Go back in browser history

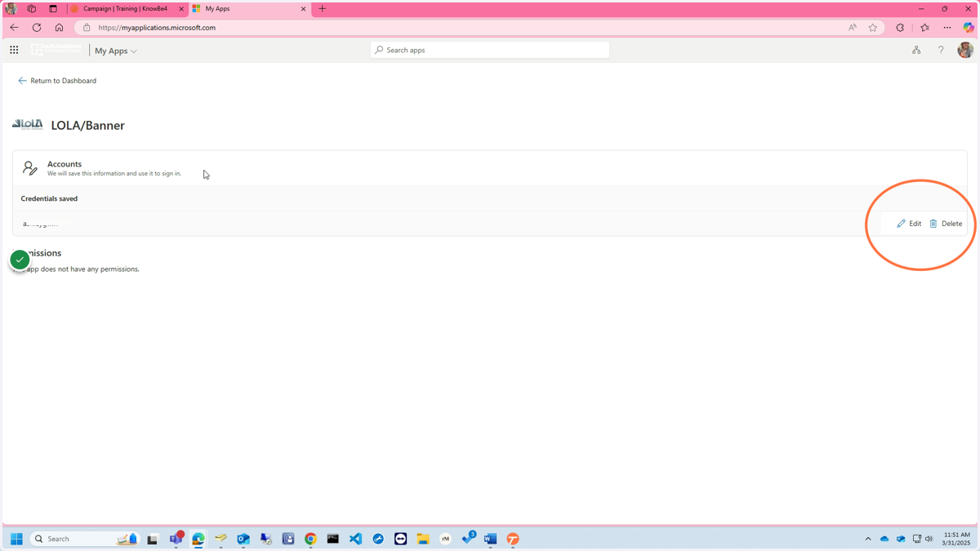[x=14, y=28]
